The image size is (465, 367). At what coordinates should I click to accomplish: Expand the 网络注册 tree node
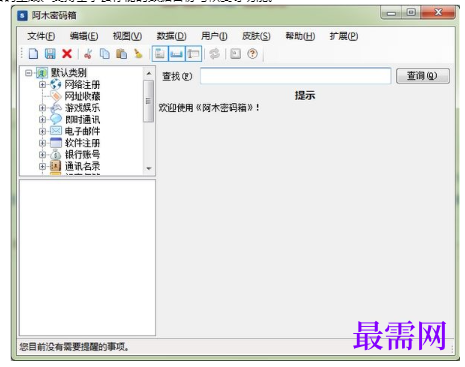tap(42, 85)
